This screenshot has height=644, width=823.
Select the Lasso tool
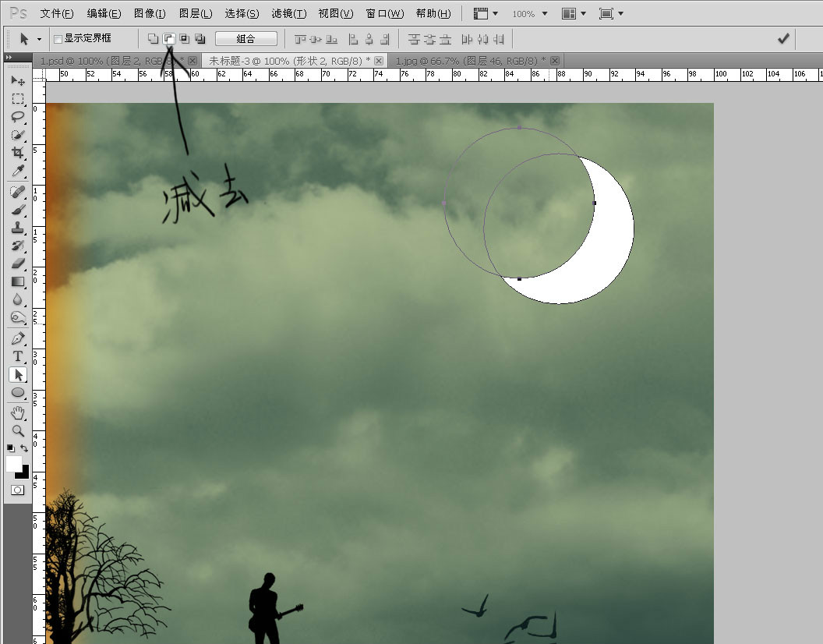point(18,116)
